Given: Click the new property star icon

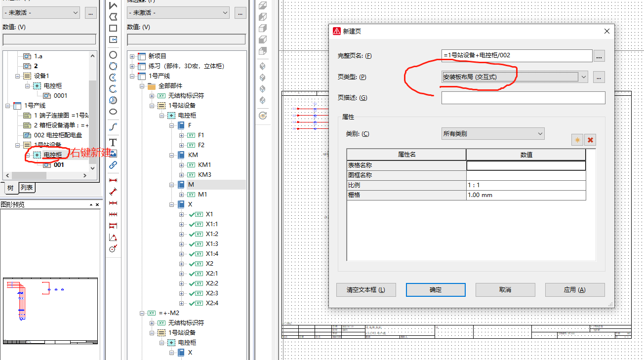Looking at the screenshot, I should click(x=577, y=140).
